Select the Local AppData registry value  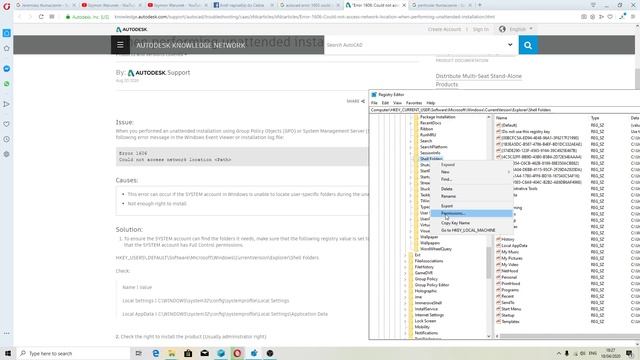[x=514, y=246]
